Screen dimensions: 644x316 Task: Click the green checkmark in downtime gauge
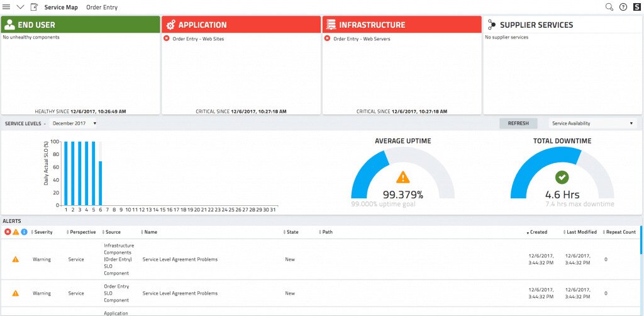[x=562, y=178]
